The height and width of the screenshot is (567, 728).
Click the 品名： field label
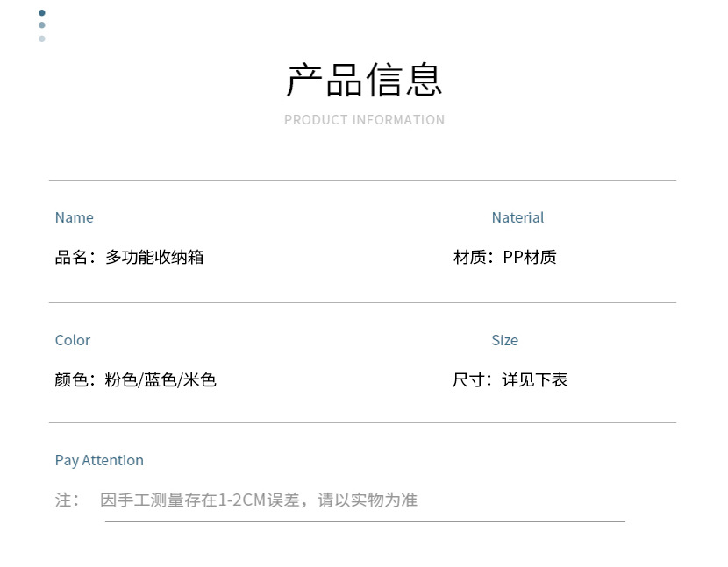pos(75,257)
